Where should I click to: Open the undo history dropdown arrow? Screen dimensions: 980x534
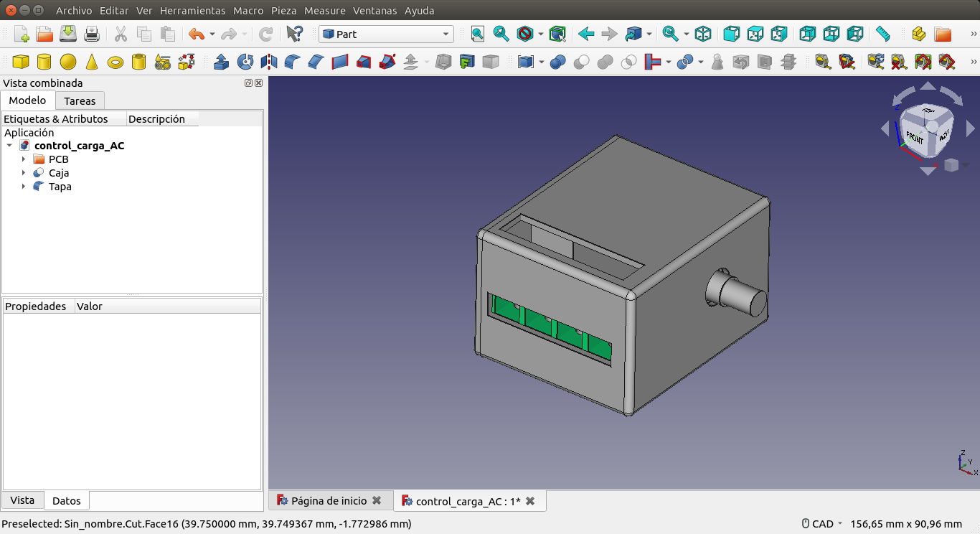click(212, 34)
